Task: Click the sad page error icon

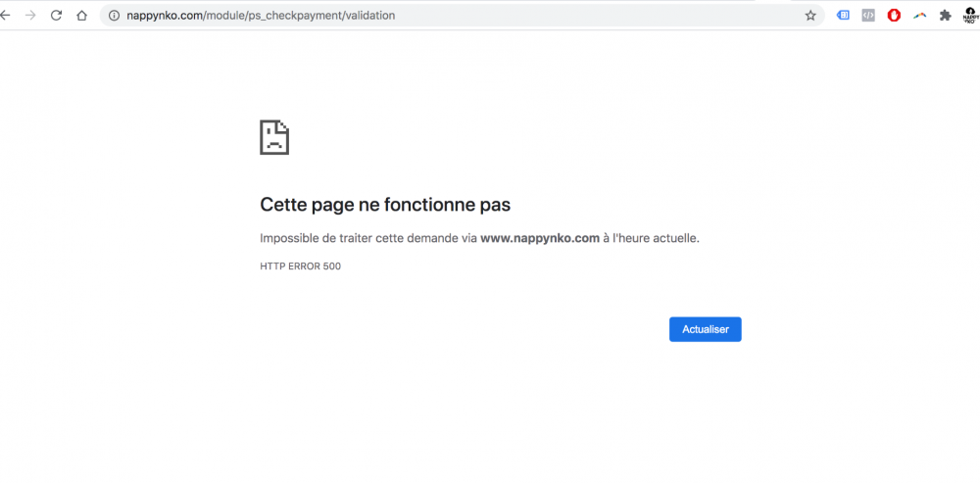Action: pyautogui.click(x=274, y=137)
